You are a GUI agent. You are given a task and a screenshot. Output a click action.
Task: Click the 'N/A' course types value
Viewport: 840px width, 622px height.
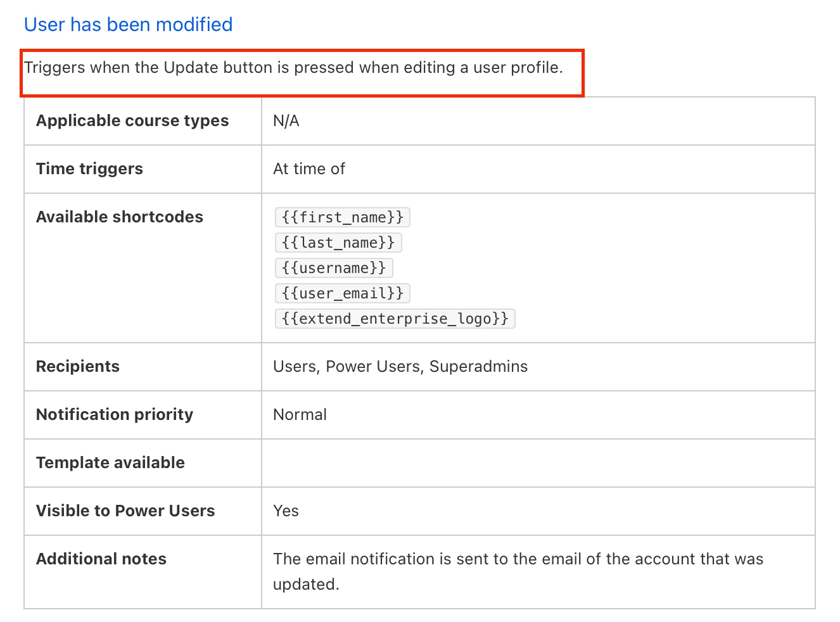[286, 121]
